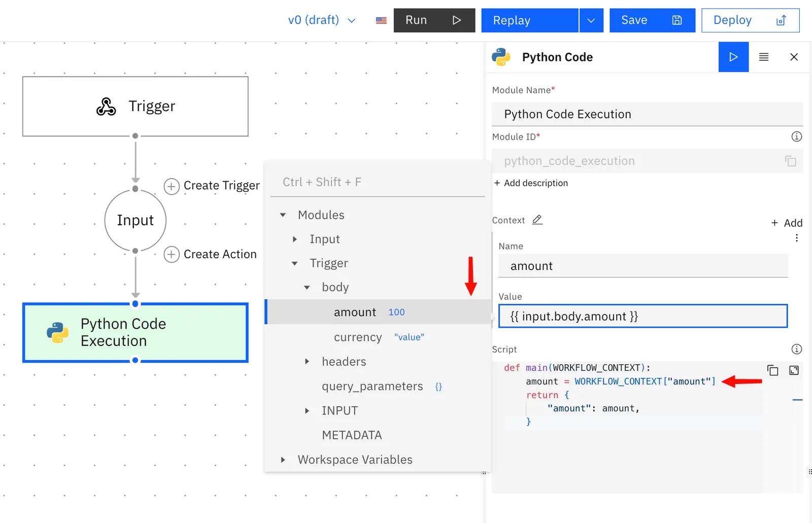Screen dimensions: 812x523
Task: Open the v0 (draft) version dropdown
Action: pos(322,20)
